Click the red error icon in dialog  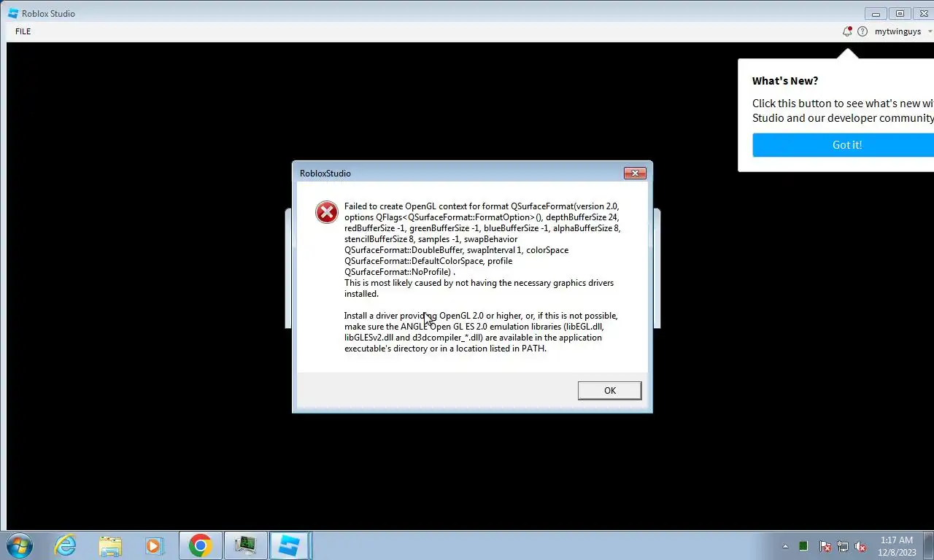[x=327, y=212]
